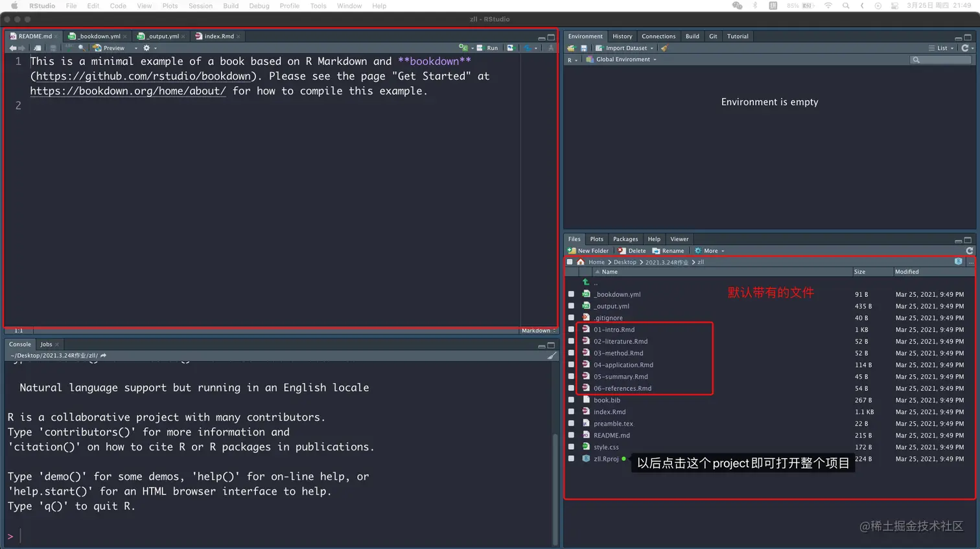This screenshot has height=549, width=980.
Task: Click Home icon in Files breadcrumb
Action: [x=581, y=262]
